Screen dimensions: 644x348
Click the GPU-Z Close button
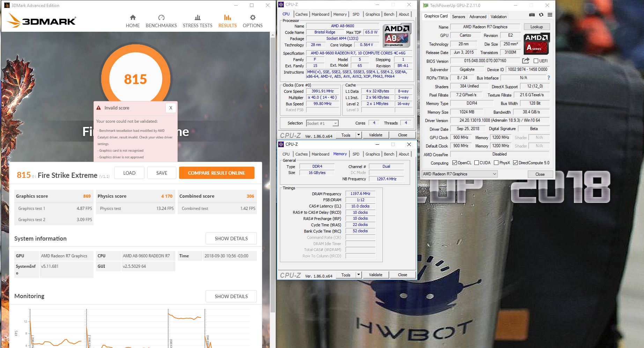tap(540, 174)
